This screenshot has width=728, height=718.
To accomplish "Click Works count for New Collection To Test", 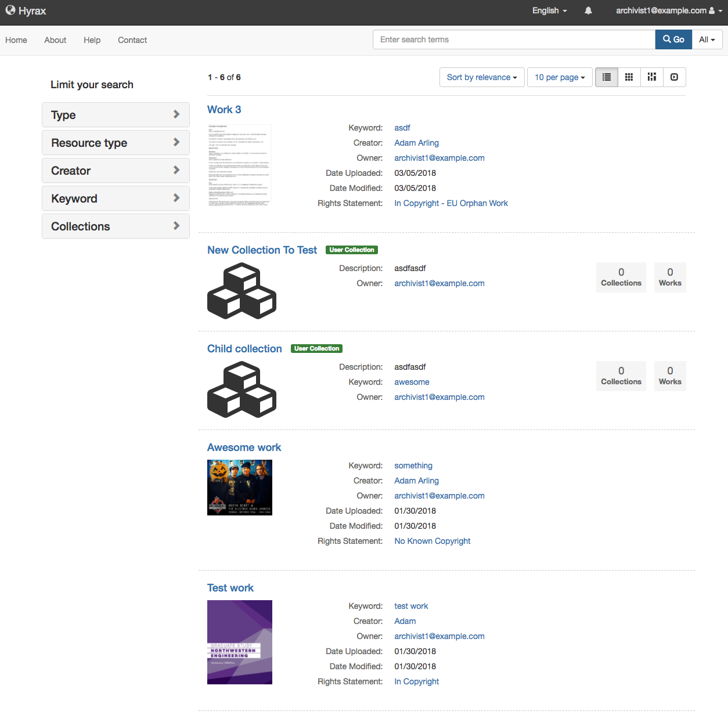I will (670, 277).
